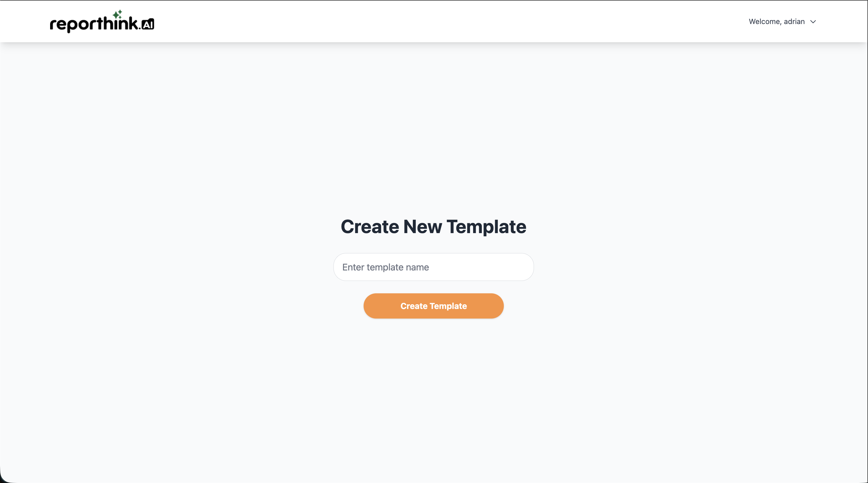
Task: Click the dot before AI in the logo
Action: pyautogui.click(x=140, y=28)
